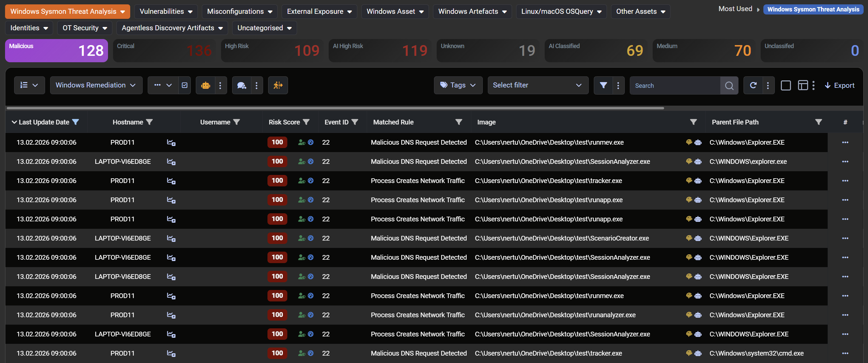868x363 pixels.
Task: Toggle the empty square checkbox near Export
Action: 786,85
